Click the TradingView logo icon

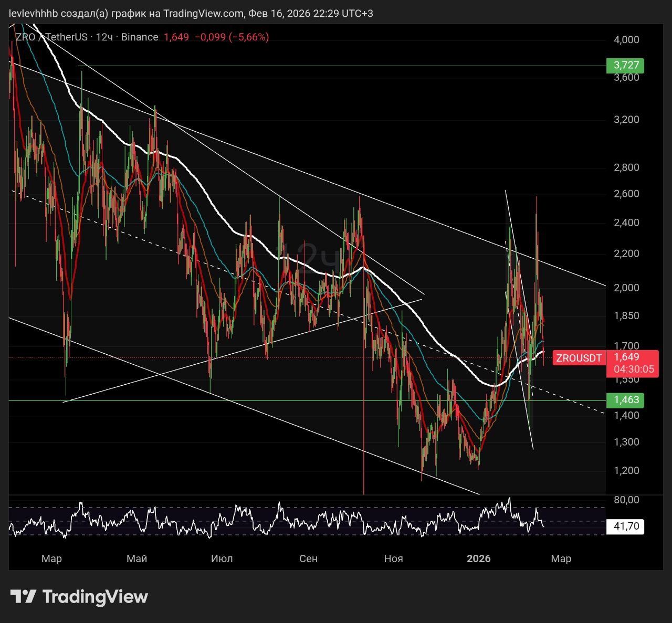click(x=23, y=597)
